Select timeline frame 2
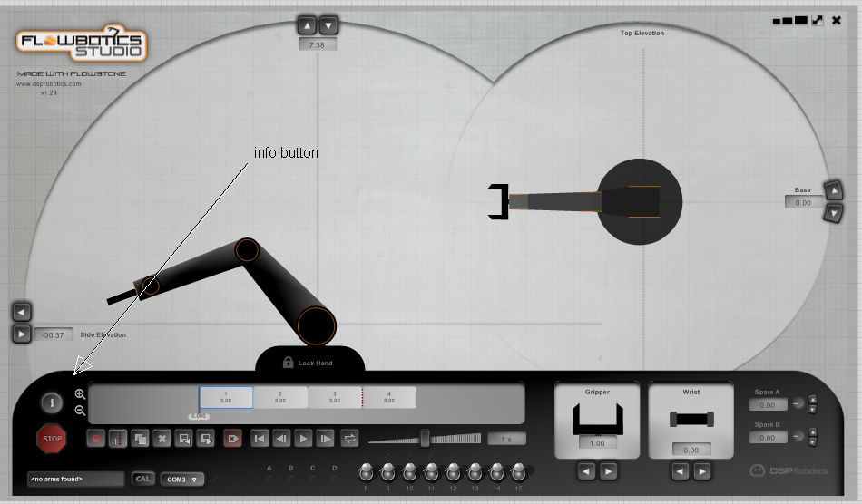This screenshot has height=504, width=862. click(x=280, y=397)
